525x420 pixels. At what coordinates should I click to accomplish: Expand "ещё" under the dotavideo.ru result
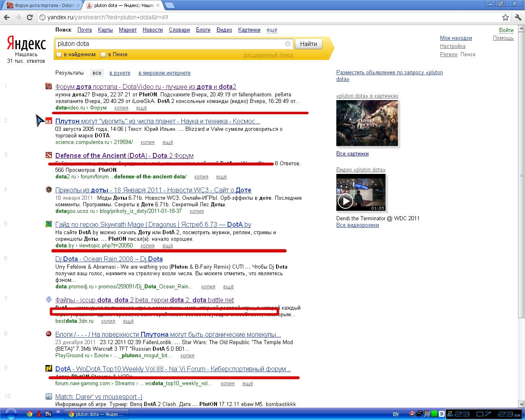point(142,108)
